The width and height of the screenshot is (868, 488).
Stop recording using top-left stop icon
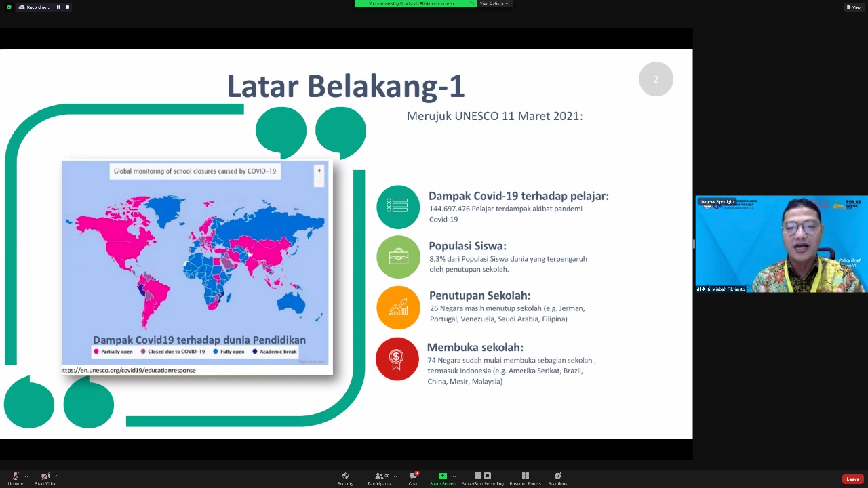pyautogui.click(x=67, y=7)
